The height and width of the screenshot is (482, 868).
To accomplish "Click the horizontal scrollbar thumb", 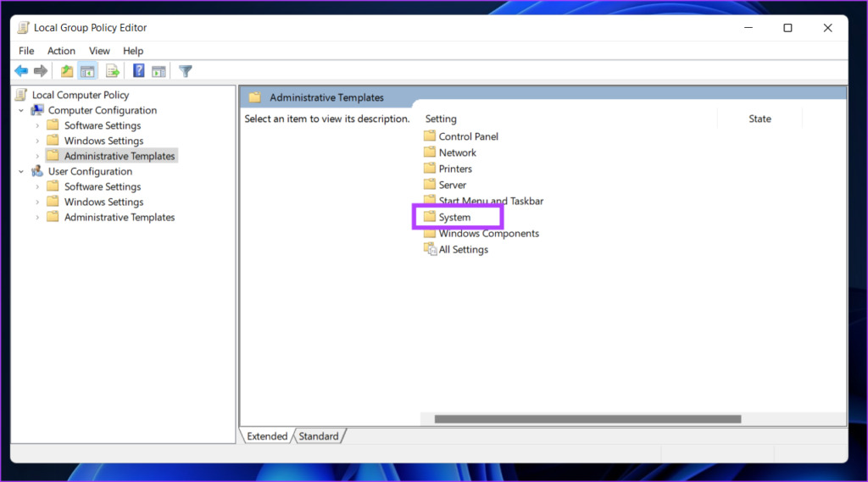I will 587,419.
